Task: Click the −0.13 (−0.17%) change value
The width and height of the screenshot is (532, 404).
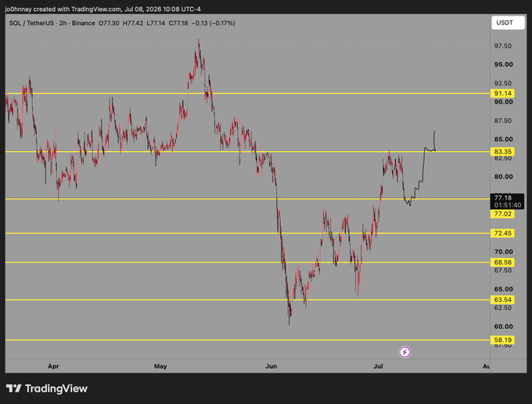Action: click(214, 23)
